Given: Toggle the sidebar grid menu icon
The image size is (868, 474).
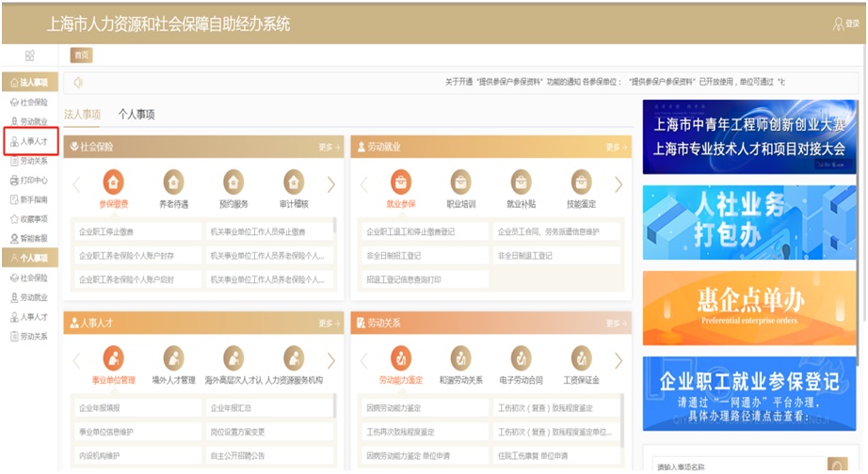Looking at the screenshot, I should 30,55.
